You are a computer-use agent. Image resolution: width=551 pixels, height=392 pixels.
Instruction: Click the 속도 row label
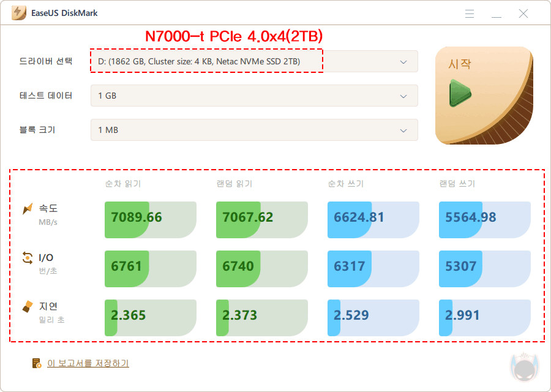pos(48,208)
